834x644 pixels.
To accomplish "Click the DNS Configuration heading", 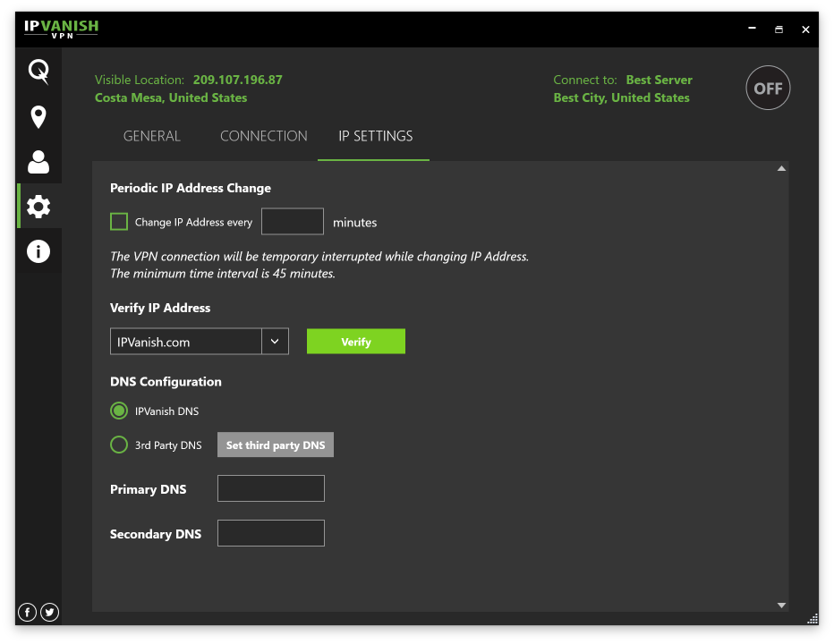I will click(166, 382).
